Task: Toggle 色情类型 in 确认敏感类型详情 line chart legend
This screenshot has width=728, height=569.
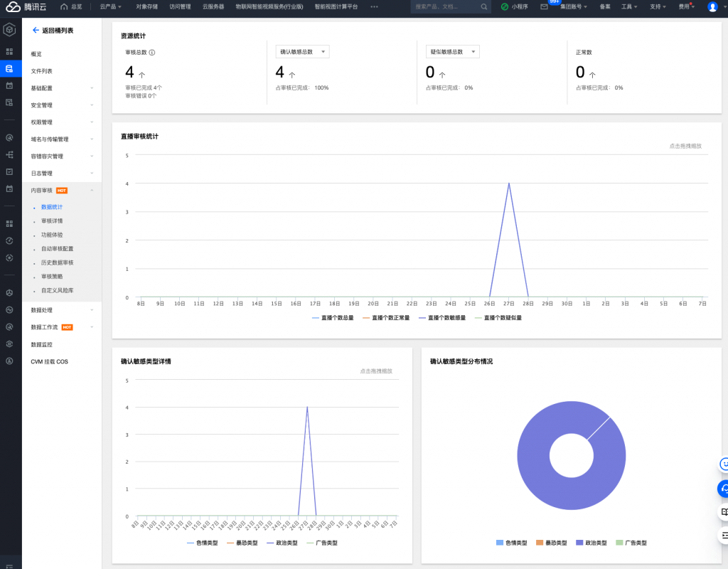Action: pyautogui.click(x=203, y=543)
